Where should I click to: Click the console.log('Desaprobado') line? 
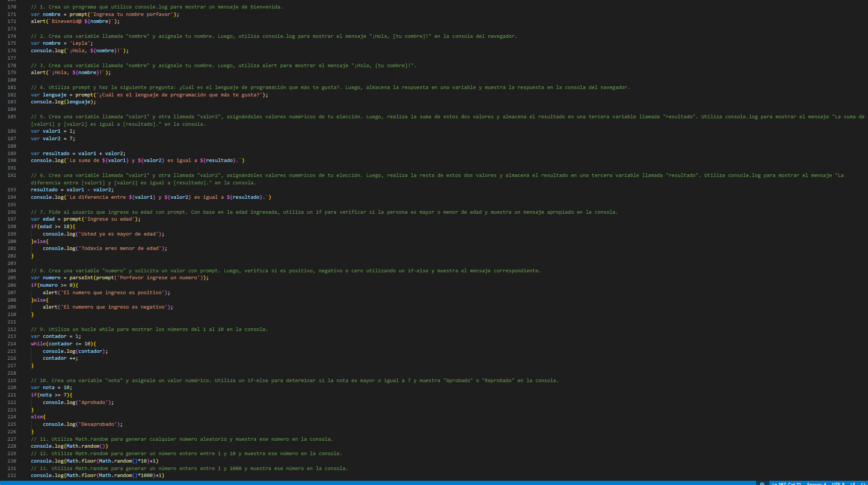[x=83, y=424]
